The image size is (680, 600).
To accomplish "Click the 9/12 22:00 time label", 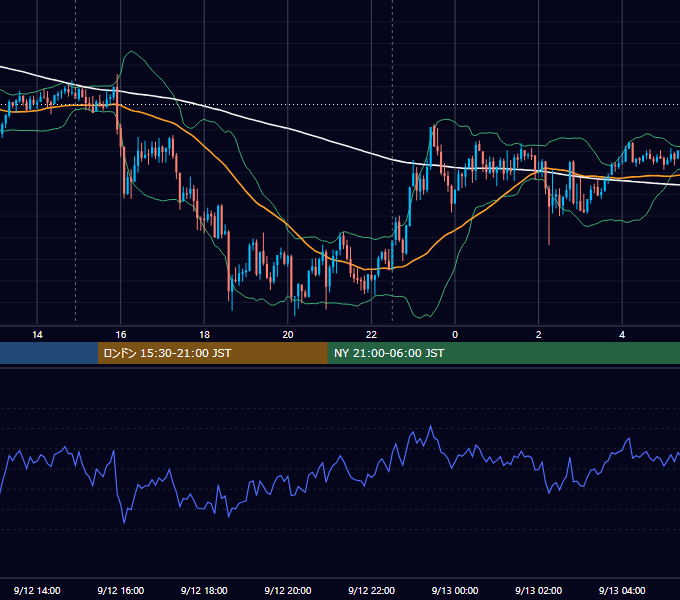I will tap(372, 590).
